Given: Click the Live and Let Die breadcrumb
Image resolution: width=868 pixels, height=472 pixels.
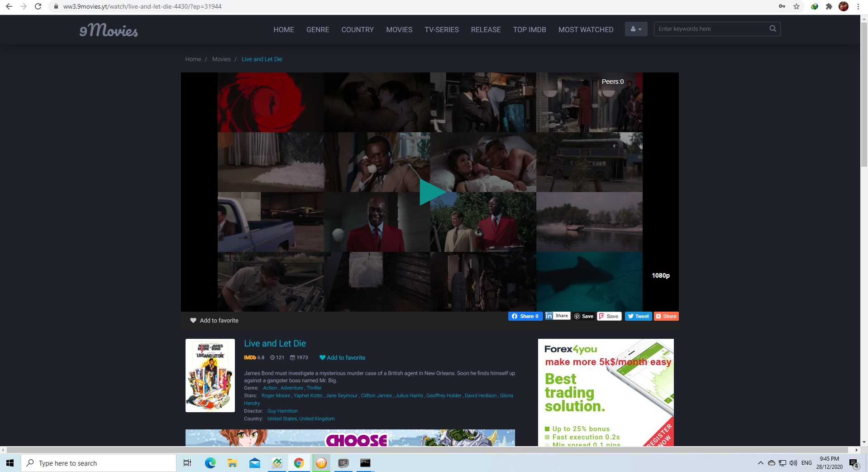Looking at the screenshot, I should coord(262,59).
